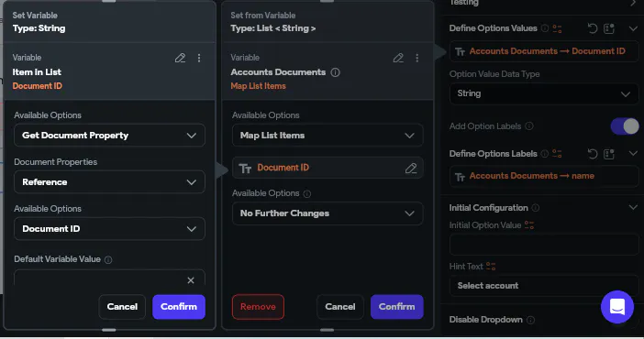Image resolution: width=644 pixels, height=339 pixels.
Task: Edit the Document ID mapping pencil icon
Action: point(411,168)
